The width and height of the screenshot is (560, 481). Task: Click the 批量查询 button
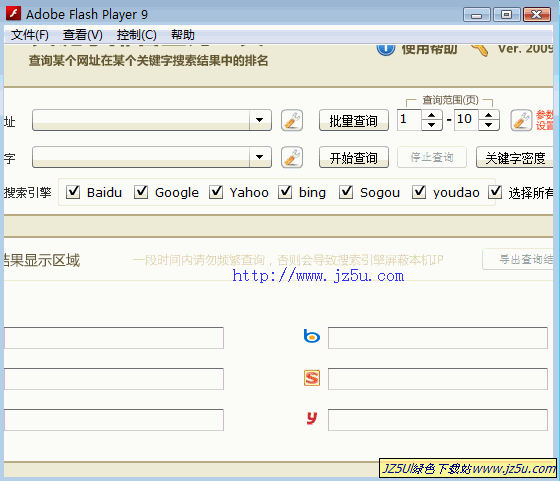click(354, 120)
